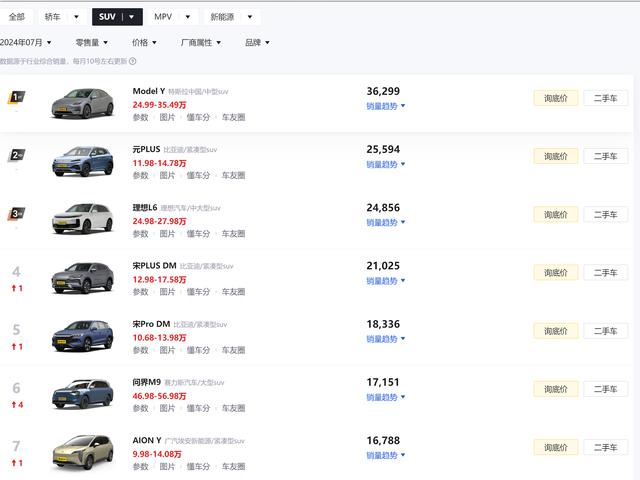Image resolution: width=640 pixels, height=480 pixels.
Task: Expand 销量趋势 for AION Y
Action: [x=386, y=455]
